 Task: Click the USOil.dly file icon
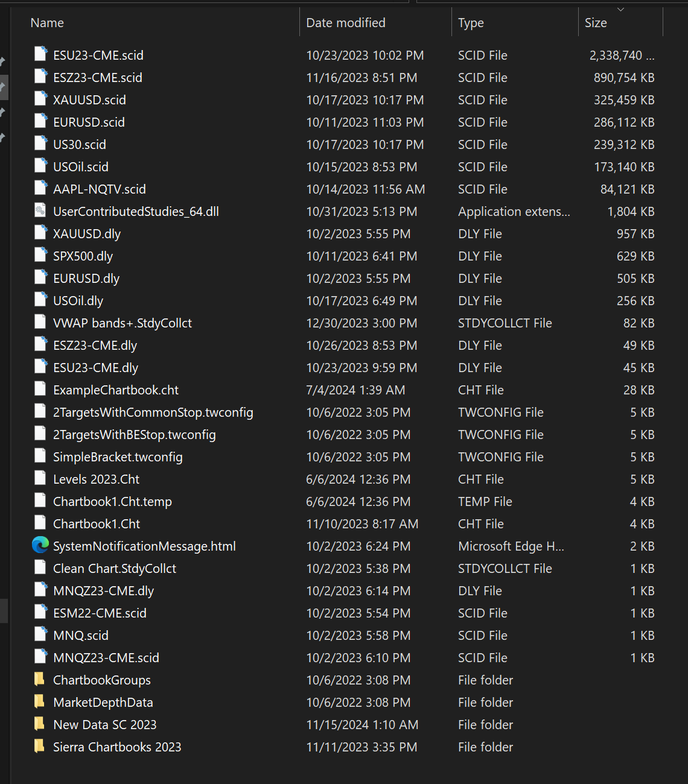click(40, 300)
